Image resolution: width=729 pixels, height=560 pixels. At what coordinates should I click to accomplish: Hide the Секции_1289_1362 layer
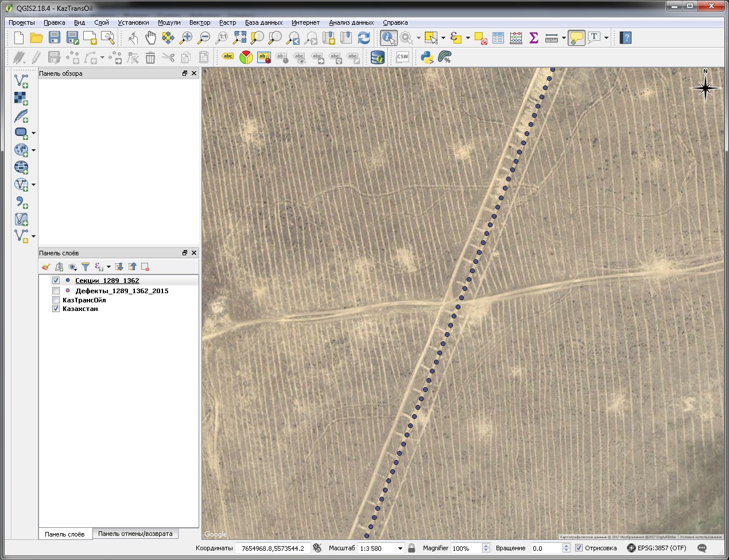pos(56,281)
